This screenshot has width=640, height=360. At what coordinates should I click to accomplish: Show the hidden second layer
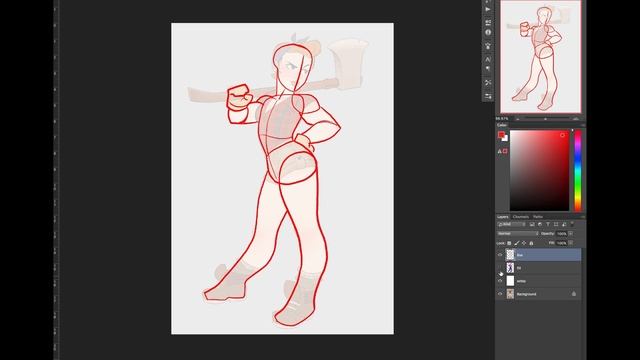[500, 268]
